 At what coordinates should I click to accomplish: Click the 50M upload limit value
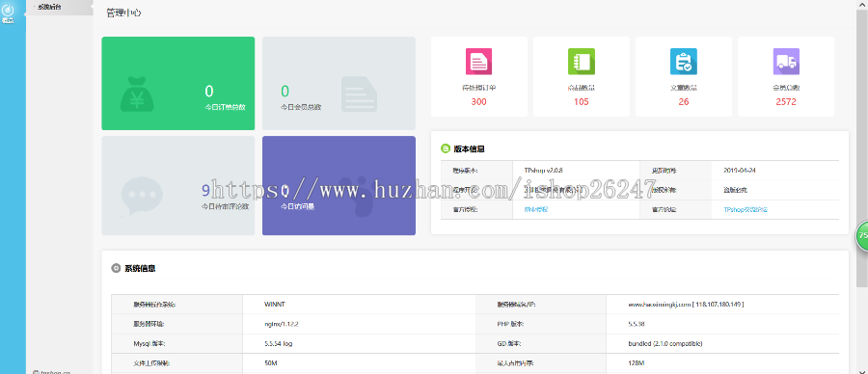(271, 363)
